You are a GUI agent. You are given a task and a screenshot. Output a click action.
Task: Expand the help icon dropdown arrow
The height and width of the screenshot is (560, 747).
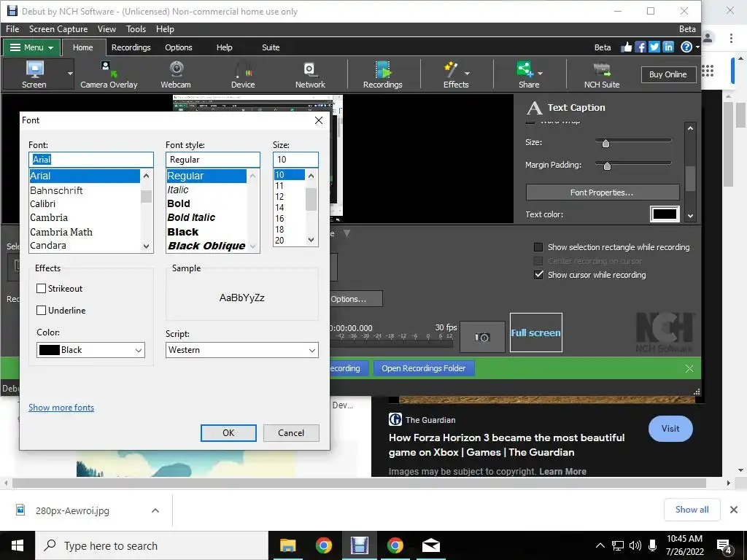click(x=697, y=47)
